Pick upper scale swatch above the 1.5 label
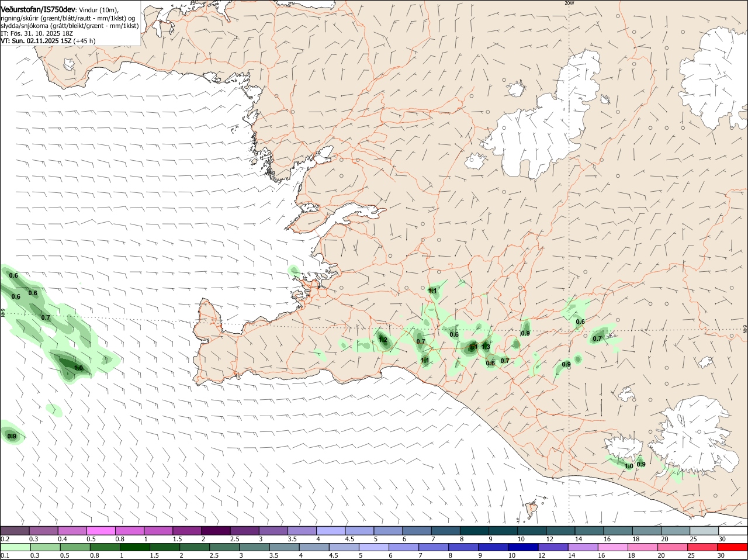This screenshot has height=560, width=748. [187, 530]
